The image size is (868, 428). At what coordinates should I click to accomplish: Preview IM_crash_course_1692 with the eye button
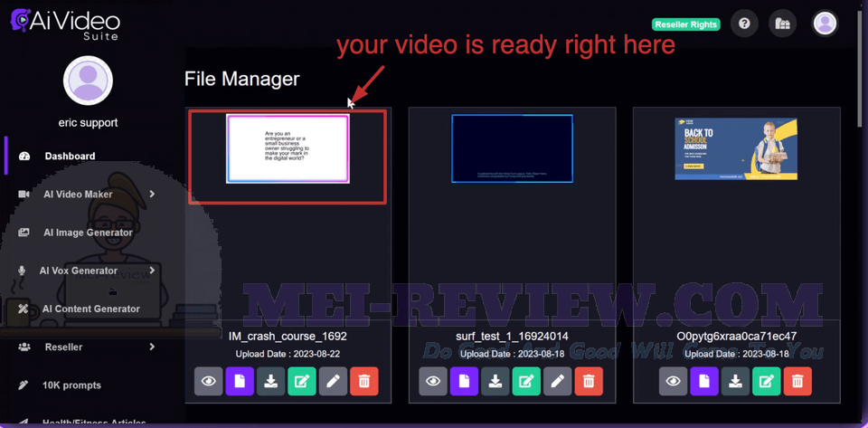[209, 381]
